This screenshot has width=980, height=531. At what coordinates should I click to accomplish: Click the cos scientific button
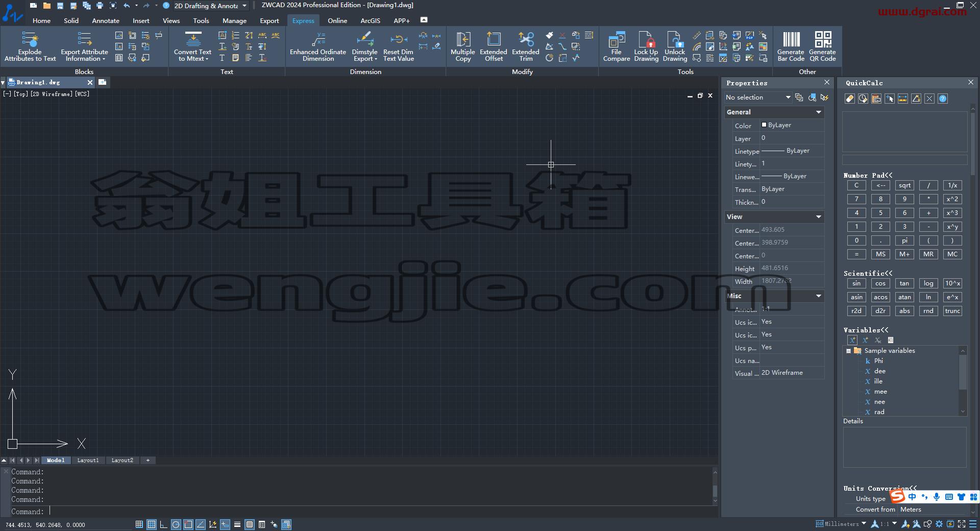point(880,283)
